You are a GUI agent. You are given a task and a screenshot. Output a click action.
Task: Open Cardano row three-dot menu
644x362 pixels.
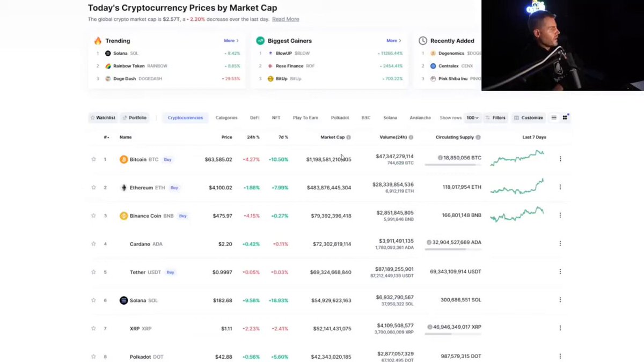560,243
